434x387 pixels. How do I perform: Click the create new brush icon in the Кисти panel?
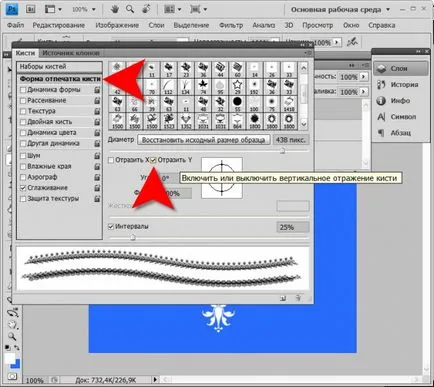pos(283,298)
